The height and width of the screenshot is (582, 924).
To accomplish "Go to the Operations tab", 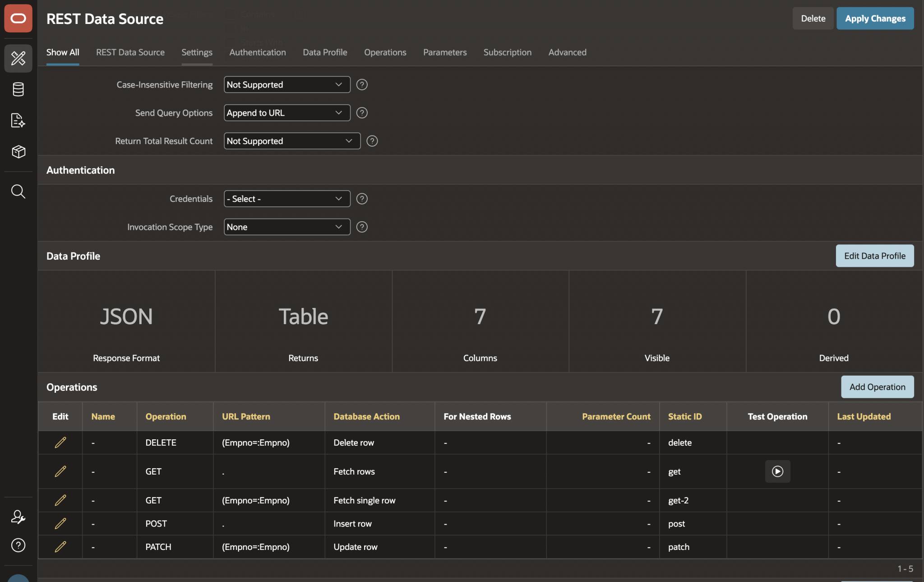I will coord(385,52).
